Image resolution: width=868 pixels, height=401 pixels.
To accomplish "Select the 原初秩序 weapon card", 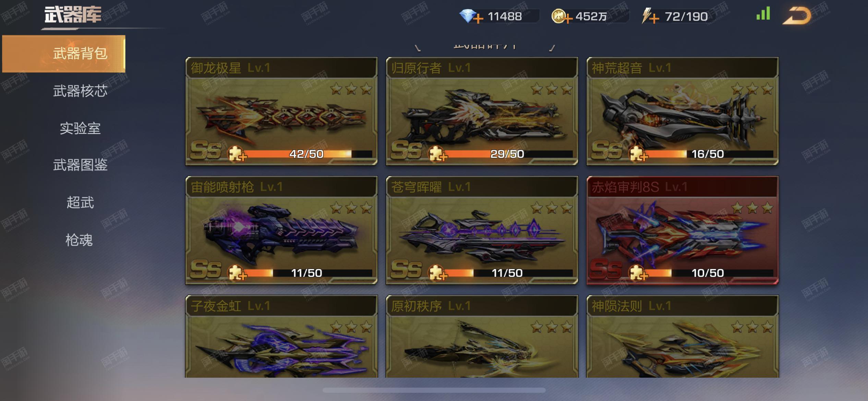I will point(482,337).
